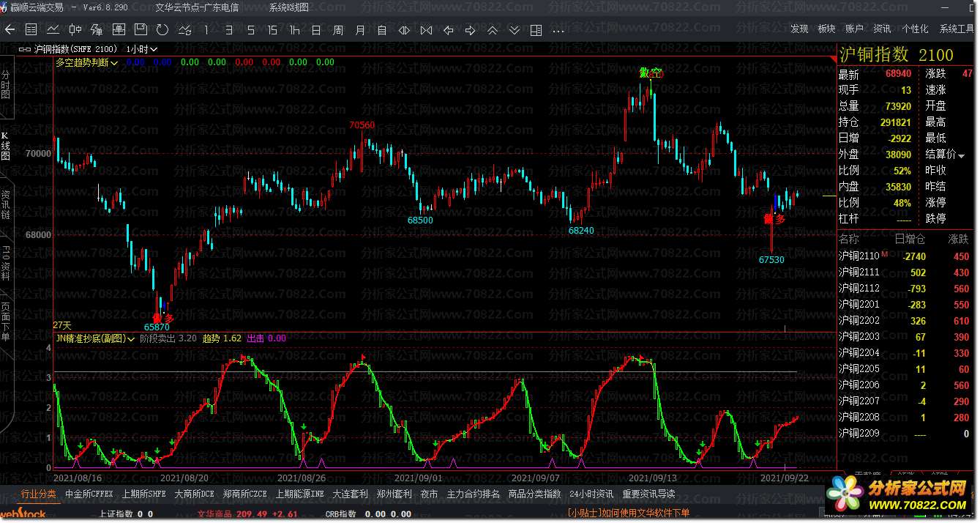The height and width of the screenshot is (523, 980).
Task: Open the more options ellipsis icon
Action: pos(558,30)
